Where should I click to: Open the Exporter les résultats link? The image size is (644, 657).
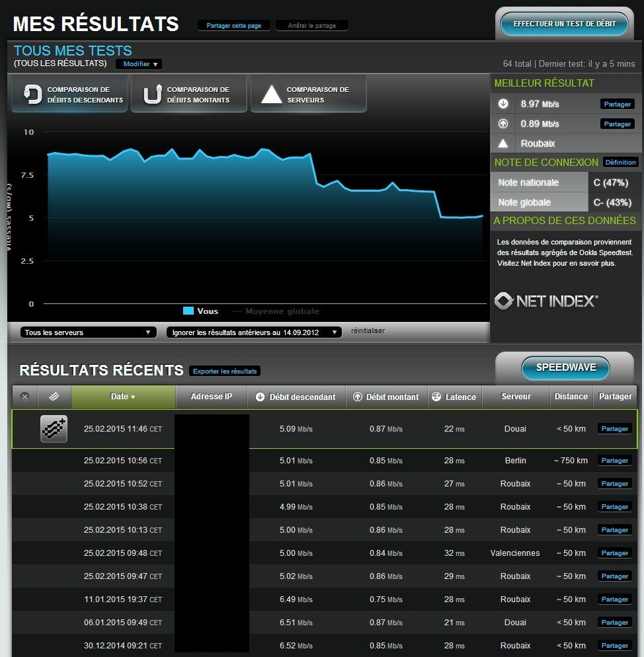(225, 371)
